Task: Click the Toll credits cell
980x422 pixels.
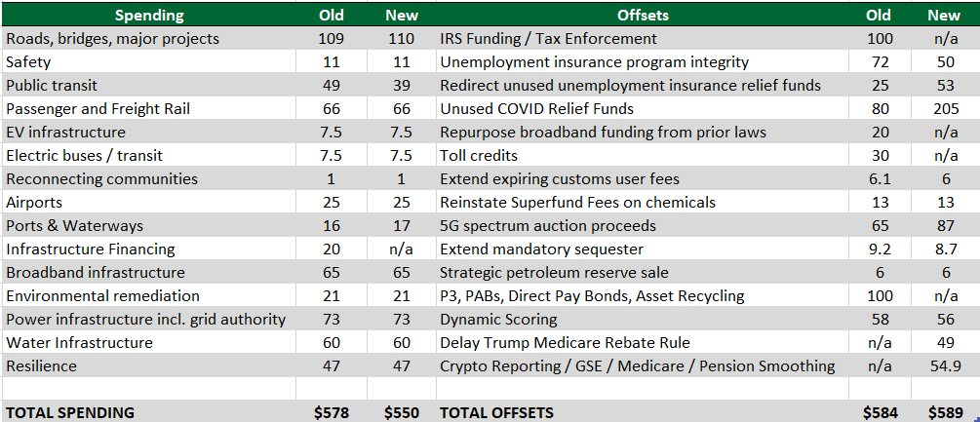Action: point(643,155)
